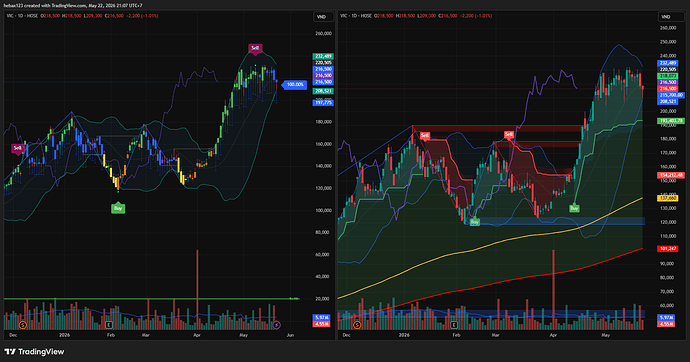Viewport: 690px width, 362px height.
Task: Click the Buy label near February on right chart
Action: point(474,222)
